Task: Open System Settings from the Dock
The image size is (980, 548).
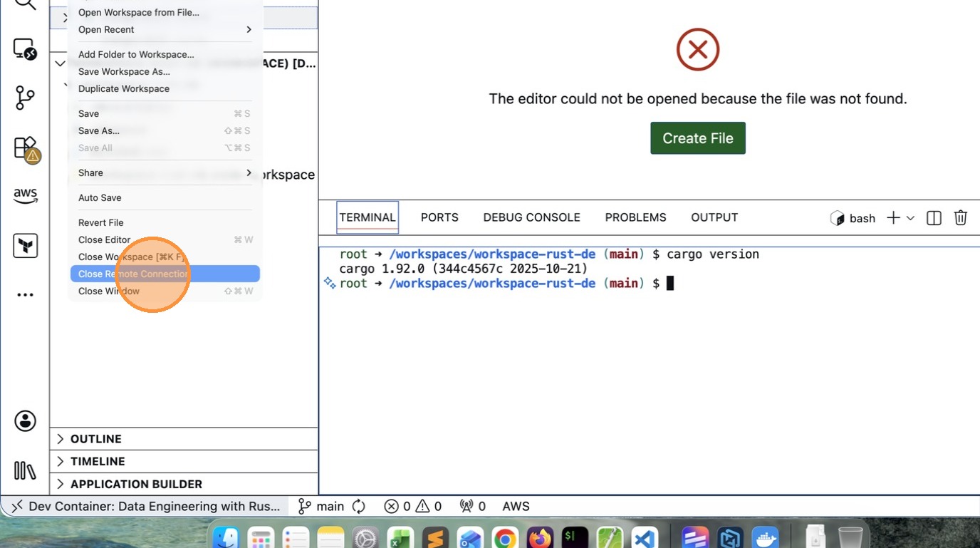Action: click(365, 538)
